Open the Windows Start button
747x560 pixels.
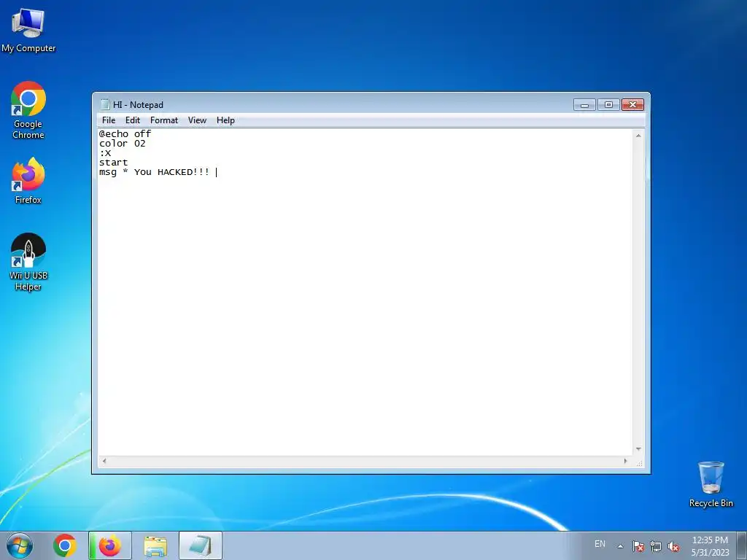pos(20,545)
